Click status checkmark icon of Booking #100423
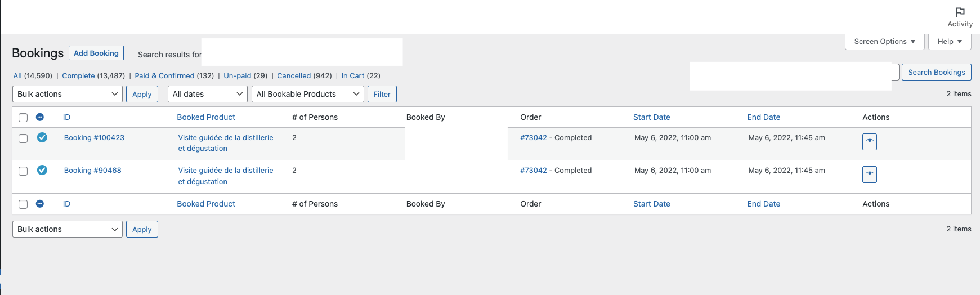 [x=42, y=137]
